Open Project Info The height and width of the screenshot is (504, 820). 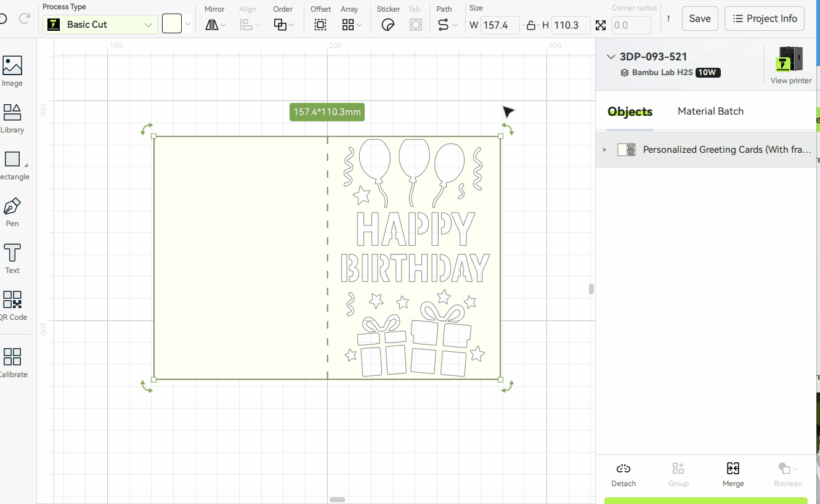click(x=765, y=18)
